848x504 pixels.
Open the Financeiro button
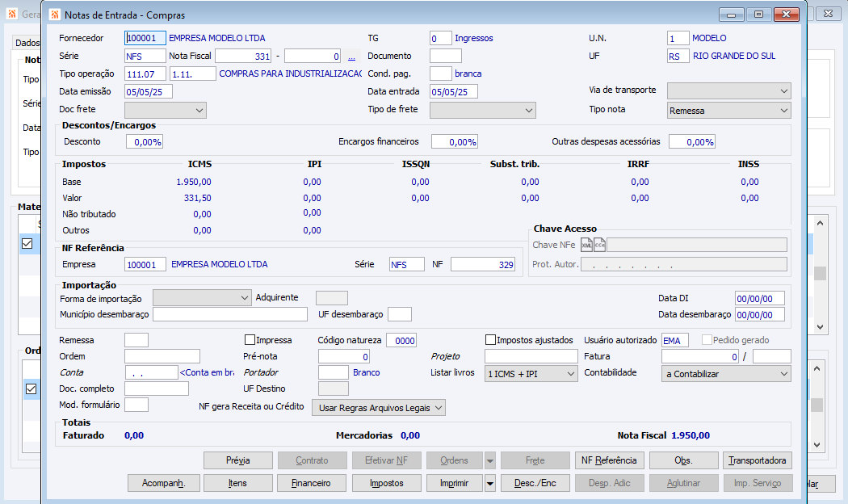pyautogui.click(x=311, y=483)
